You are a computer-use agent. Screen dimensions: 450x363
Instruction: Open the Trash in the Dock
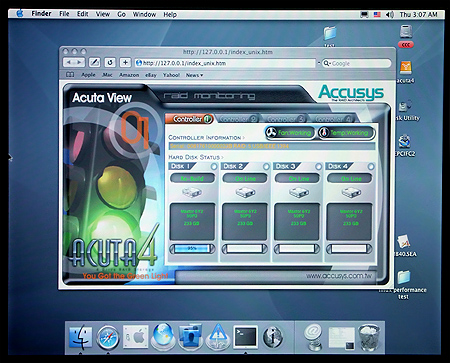(x=369, y=337)
